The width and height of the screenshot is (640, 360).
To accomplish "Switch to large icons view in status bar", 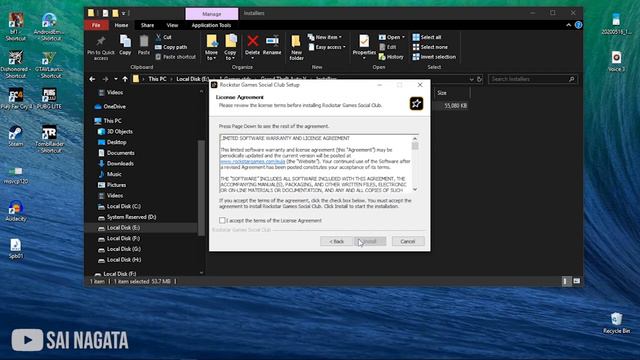I will (576, 281).
